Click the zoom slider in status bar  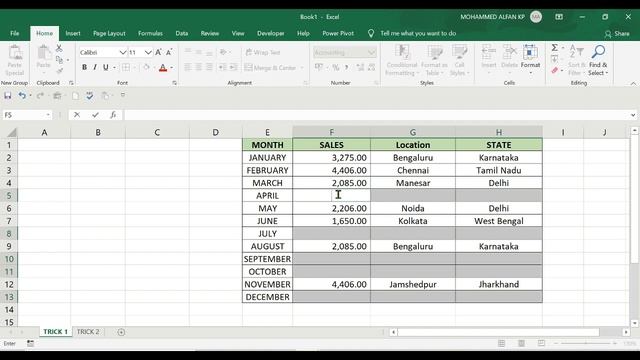point(586,344)
